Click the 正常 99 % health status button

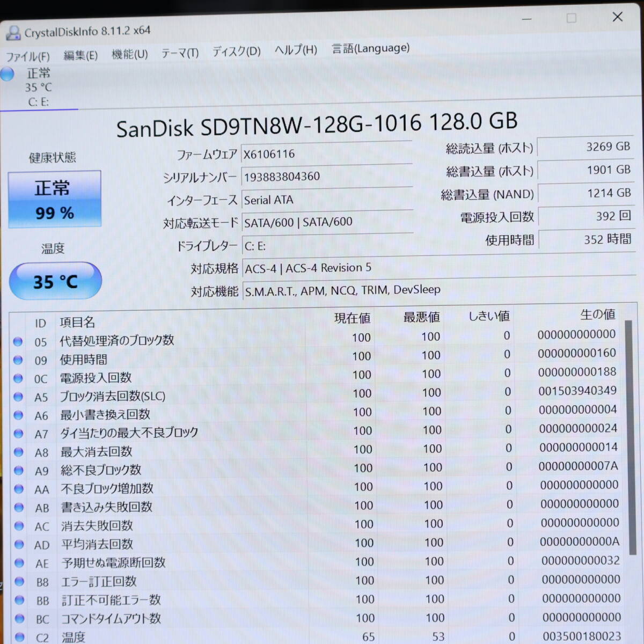coord(55,199)
